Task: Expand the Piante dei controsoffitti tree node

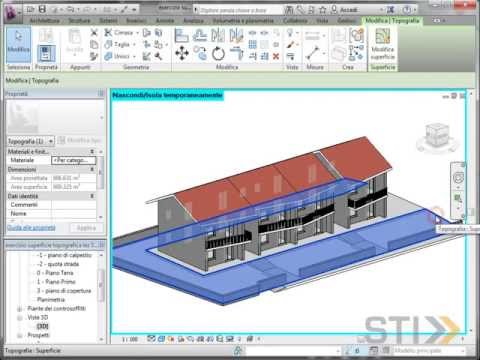Action: [x=20, y=309]
